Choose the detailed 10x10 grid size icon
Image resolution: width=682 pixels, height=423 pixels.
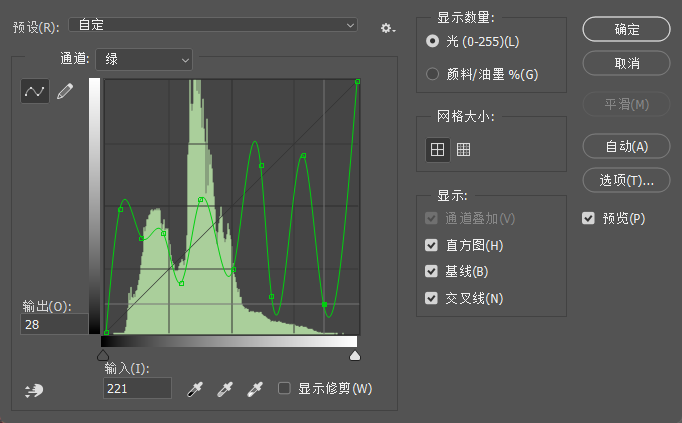pyautogui.click(x=464, y=150)
